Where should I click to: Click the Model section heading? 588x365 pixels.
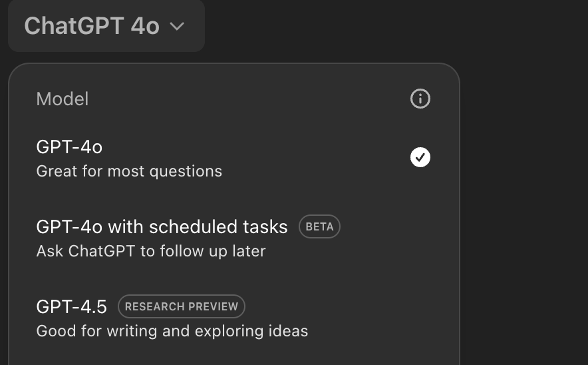click(x=63, y=99)
